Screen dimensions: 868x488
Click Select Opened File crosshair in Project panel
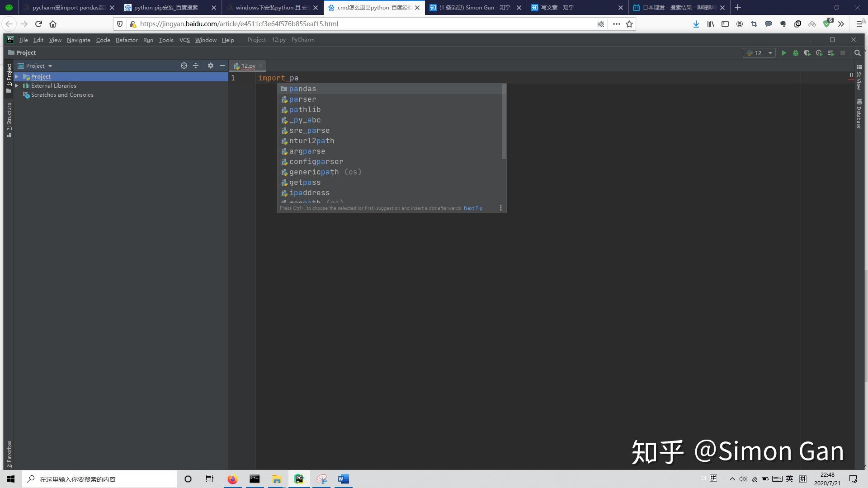point(184,66)
